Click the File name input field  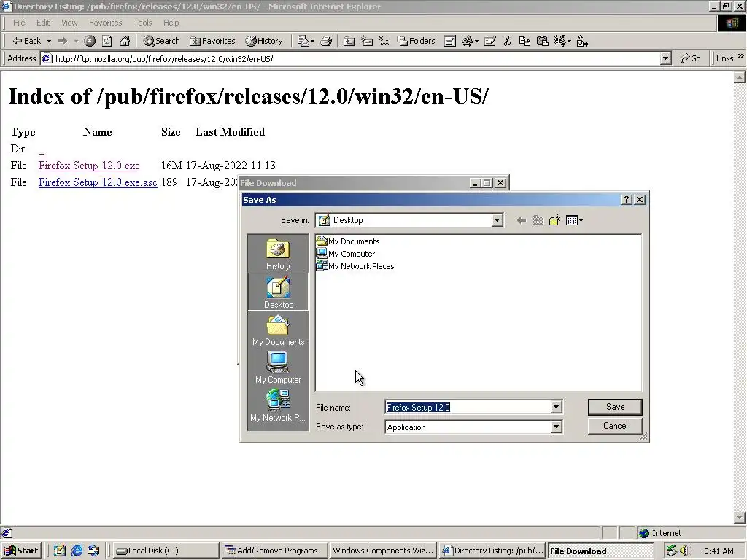468,407
